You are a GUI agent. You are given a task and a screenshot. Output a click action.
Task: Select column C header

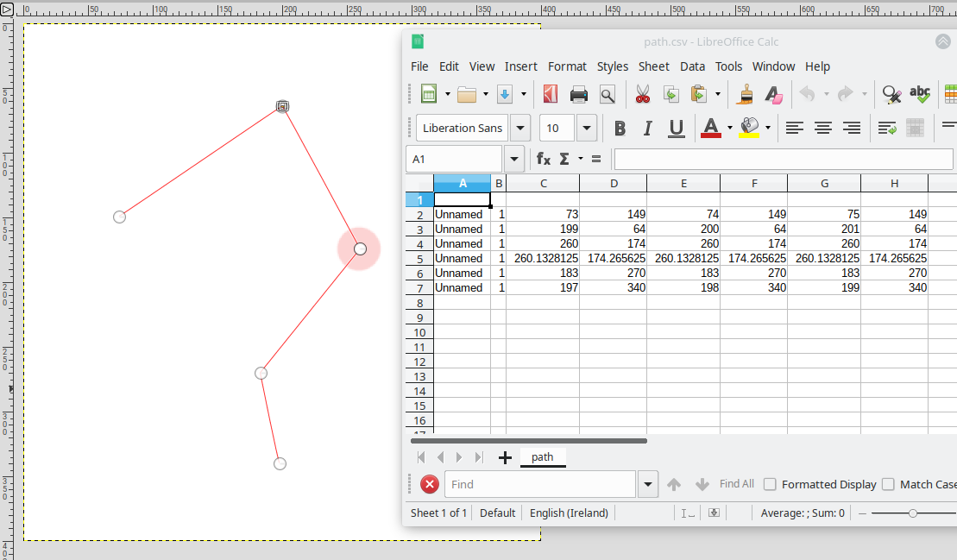pyautogui.click(x=543, y=183)
